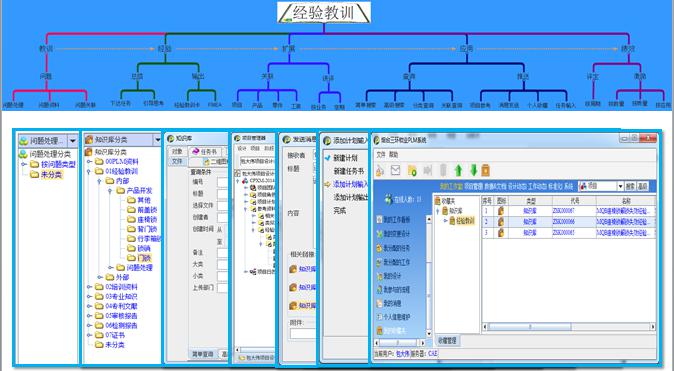Viewport: 674px width, 371px height.
Task: Click the grey trash delete toolbar icon
Action: click(443, 170)
